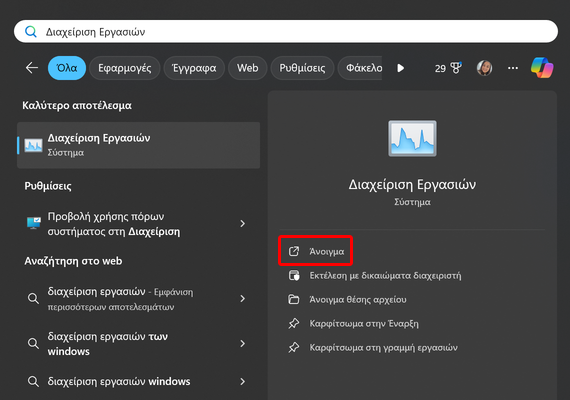Click the folder icon for file location
This screenshot has width=570, height=400.
(x=294, y=300)
